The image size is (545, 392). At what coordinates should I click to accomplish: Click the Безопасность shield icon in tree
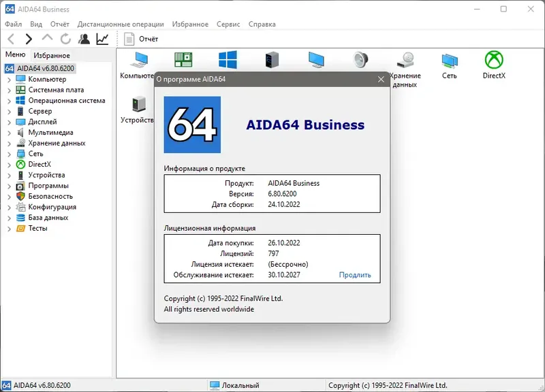pos(21,196)
